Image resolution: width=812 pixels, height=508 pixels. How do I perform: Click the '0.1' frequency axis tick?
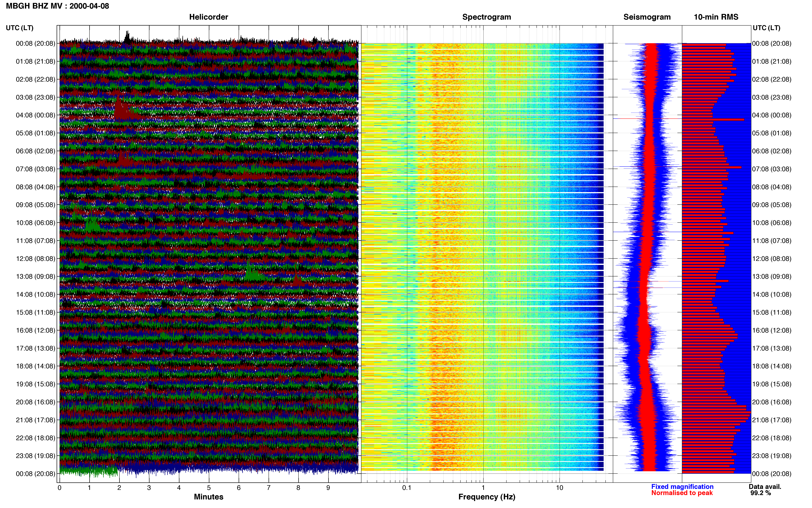coord(407,488)
